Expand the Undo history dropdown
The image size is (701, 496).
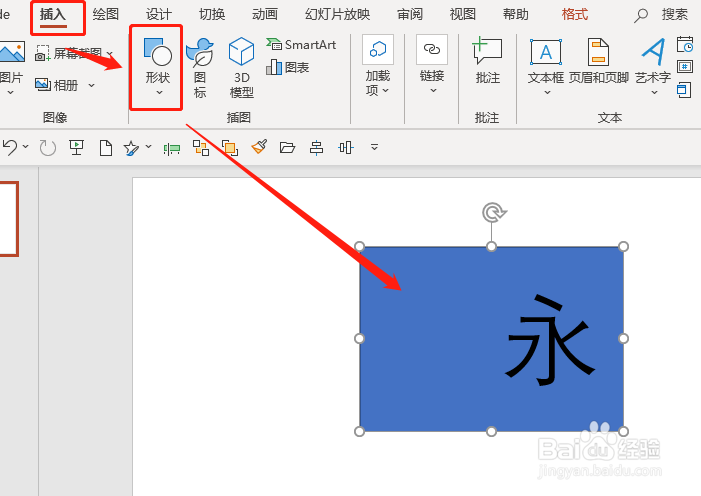tap(25, 147)
